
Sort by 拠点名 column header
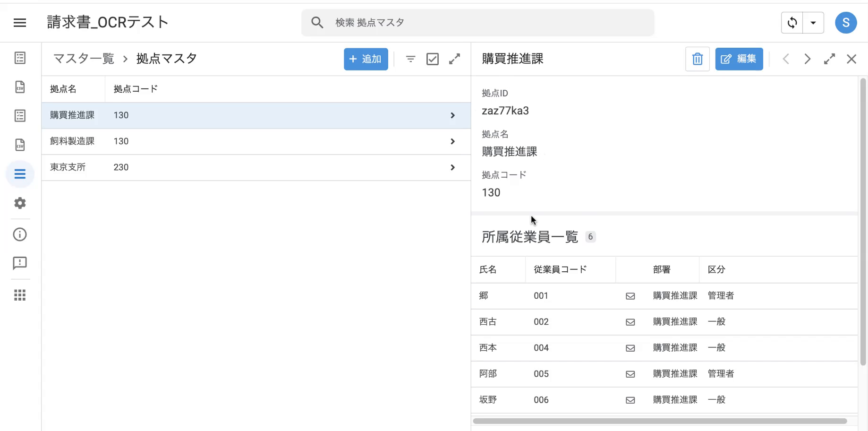[x=63, y=89]
